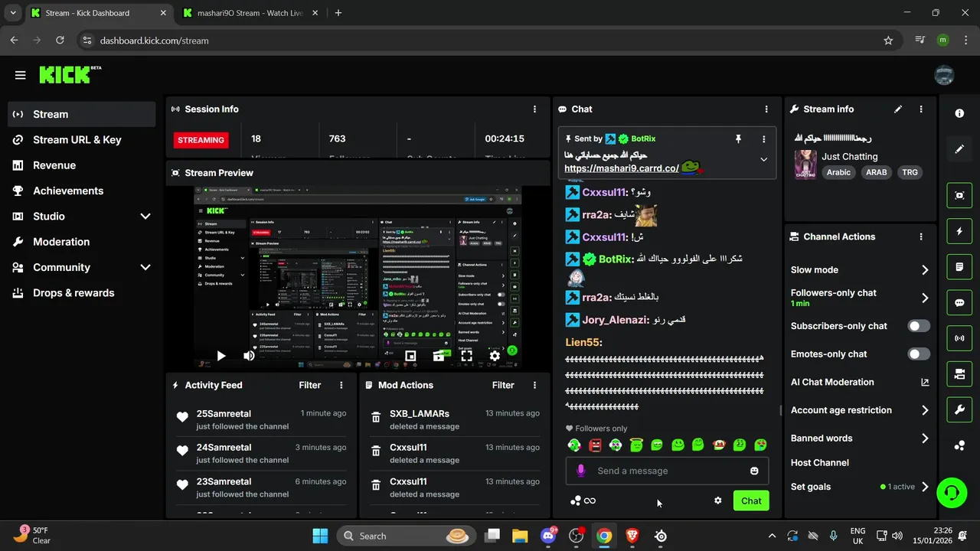Click the pencil edit button in right sidebar

(x=959, y=149)
